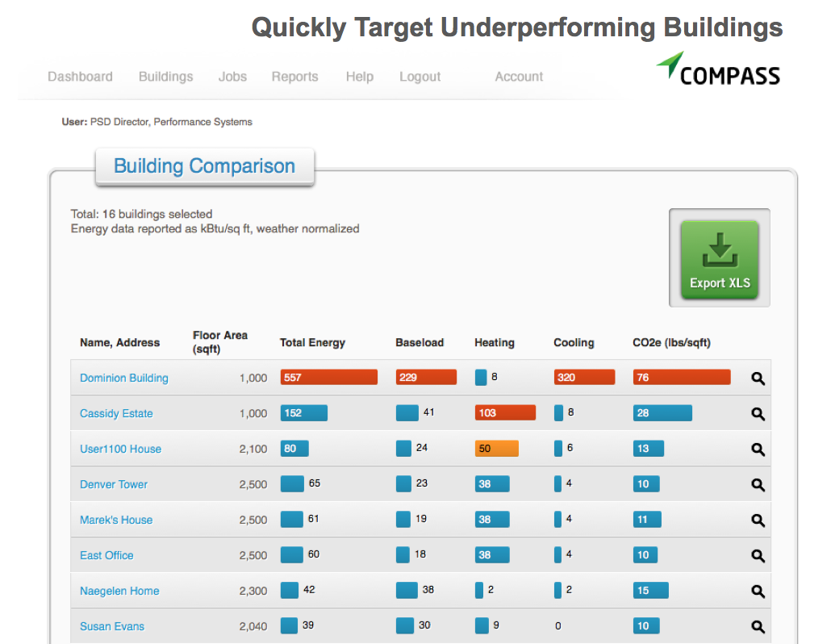The image size is (831, 644).
Task: Open the East Office link
Action: (x=106, y=555)
